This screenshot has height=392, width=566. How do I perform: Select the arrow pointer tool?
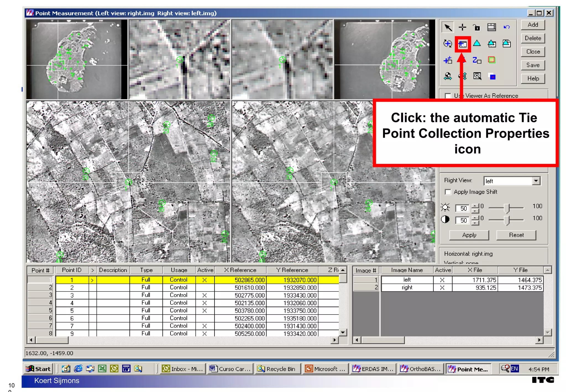[448, 27]
